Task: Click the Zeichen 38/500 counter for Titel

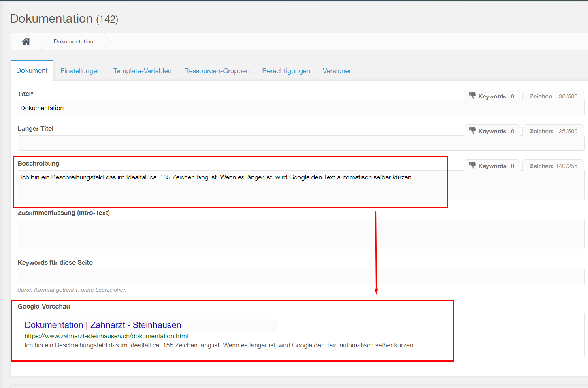Action: [553, 96]
